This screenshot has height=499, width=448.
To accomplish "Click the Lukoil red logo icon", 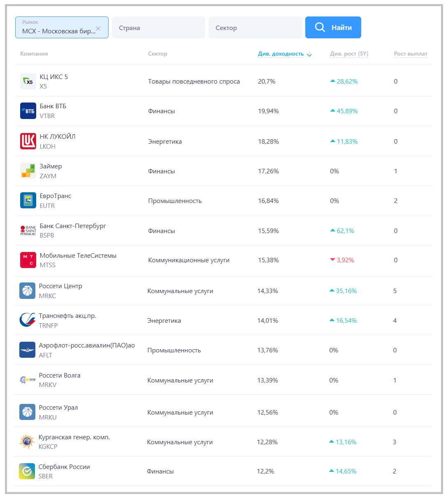I will [28, 141].
